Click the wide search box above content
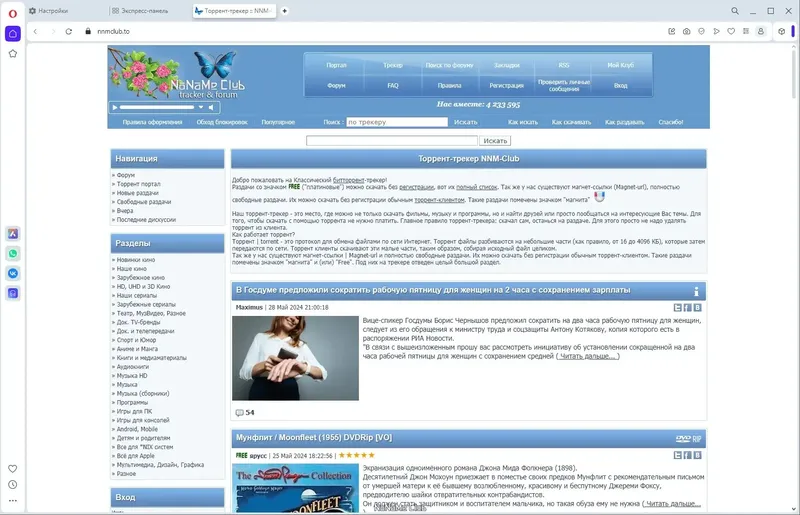The width and height of the screenshot is (800, 515). [x=392, y=140]
